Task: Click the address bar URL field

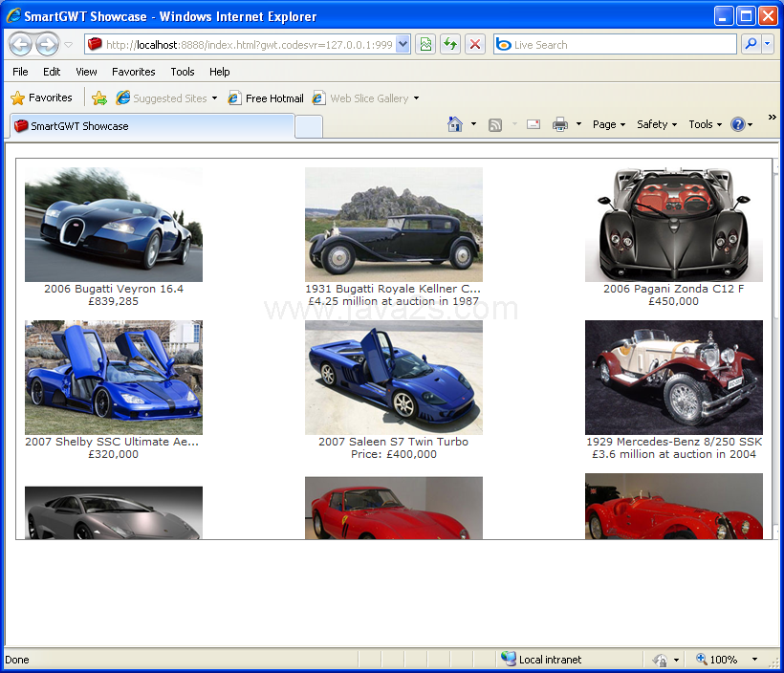Action: point(240,45)
